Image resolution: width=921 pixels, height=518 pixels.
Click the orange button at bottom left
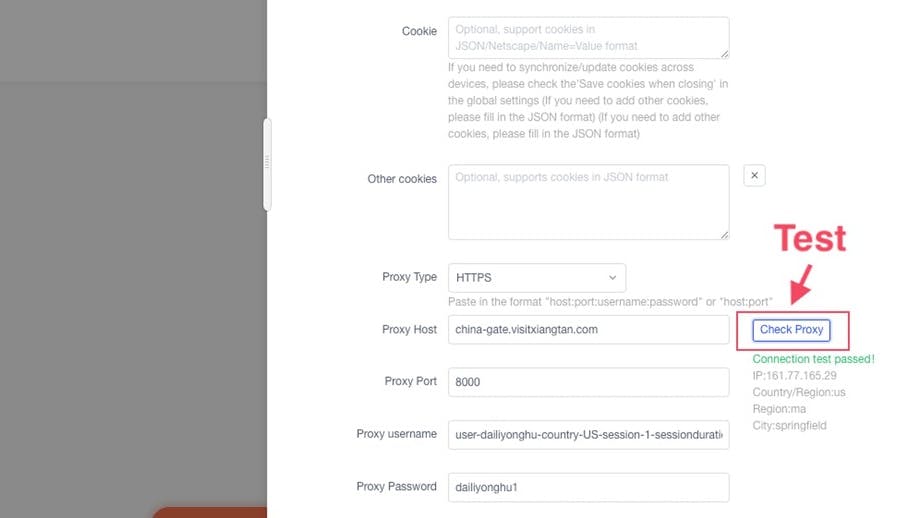coord(210,512)
